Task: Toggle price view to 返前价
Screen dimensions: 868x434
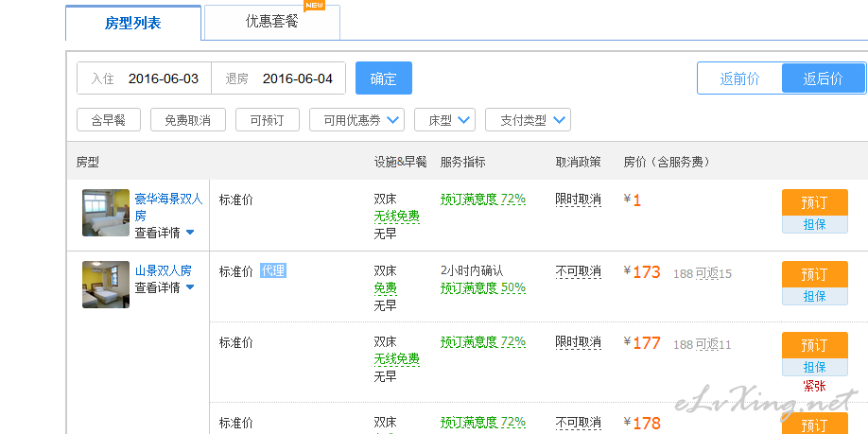Action: (739, 78)
